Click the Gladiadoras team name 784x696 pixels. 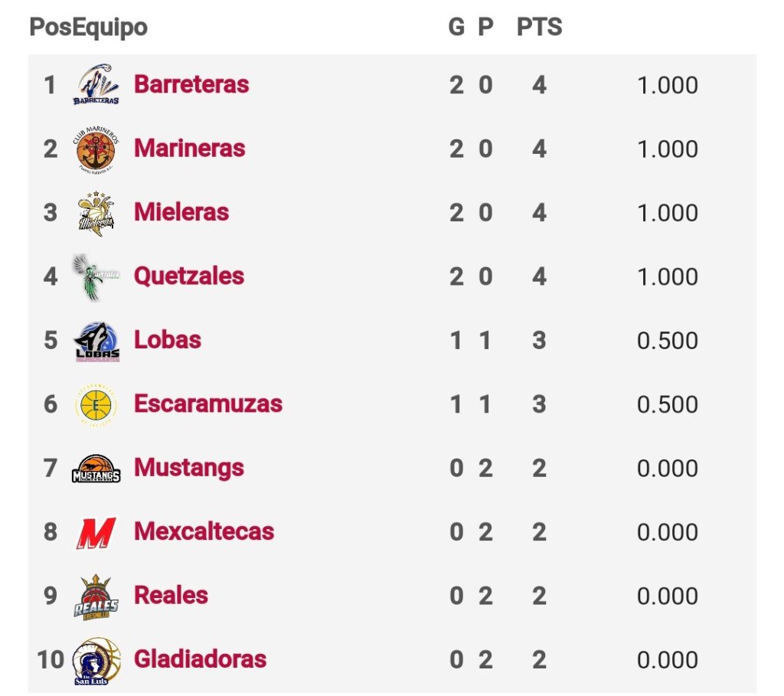click(200, 658)
